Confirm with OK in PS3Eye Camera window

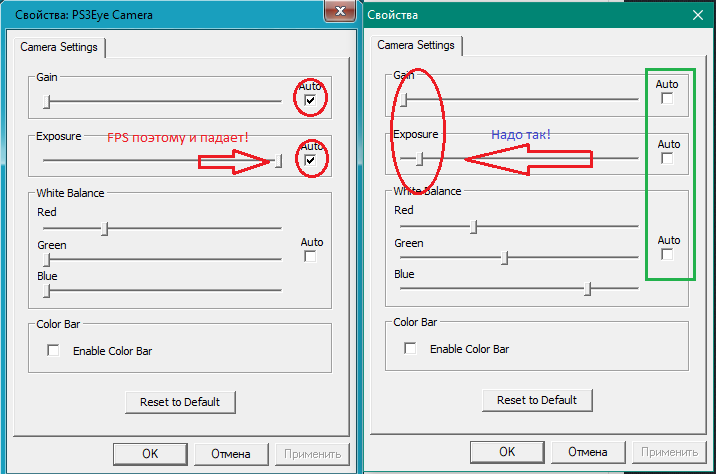[x=150, y=454]
